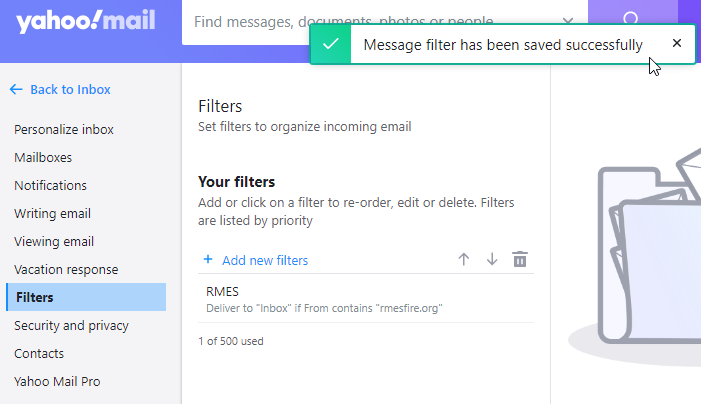Open Mailboxes settings
Viewport: 701px width, 404px height.
[x=43, y=157]
